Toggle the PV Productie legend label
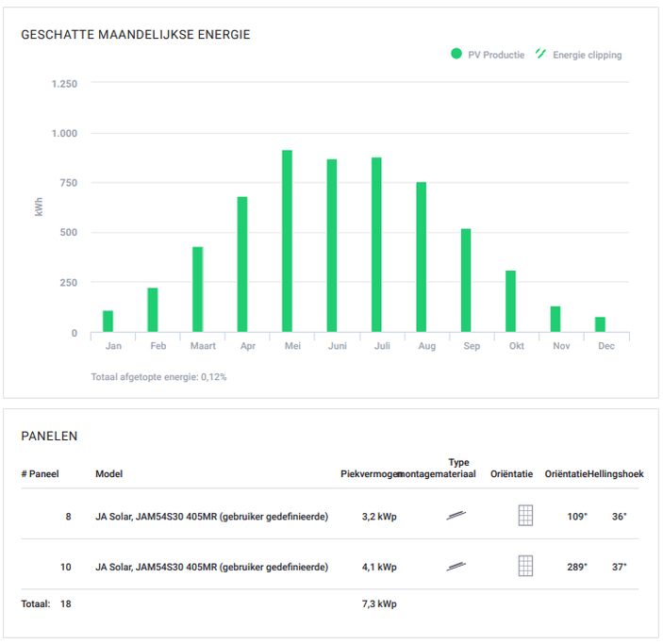Screen dimensions: 663x644 (496, 55)
